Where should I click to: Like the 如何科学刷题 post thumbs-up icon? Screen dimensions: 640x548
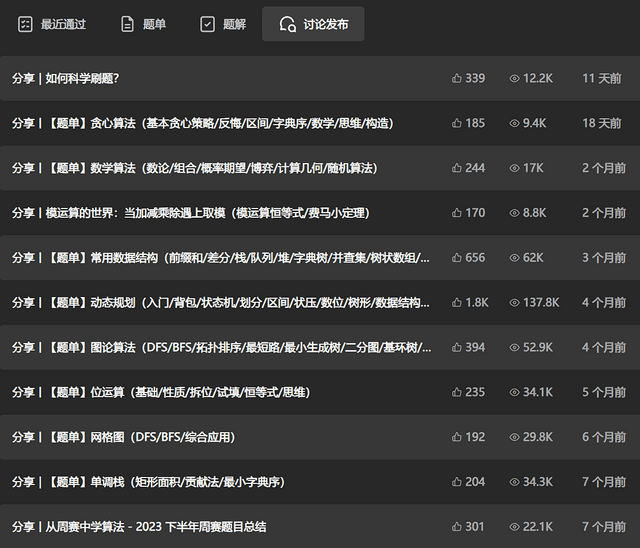coord(457,78)
